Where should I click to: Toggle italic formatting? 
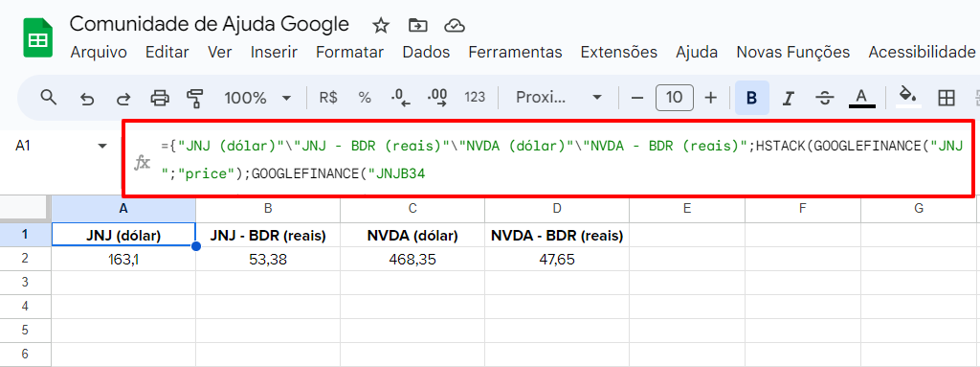(x=789, y=99)
